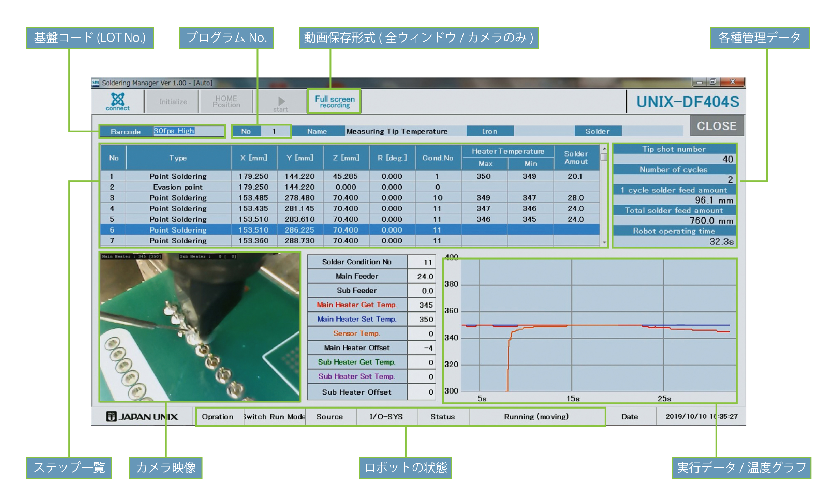Click the R [deg.] column header
This screenshot has width=838, height=504.
[392, 158]
